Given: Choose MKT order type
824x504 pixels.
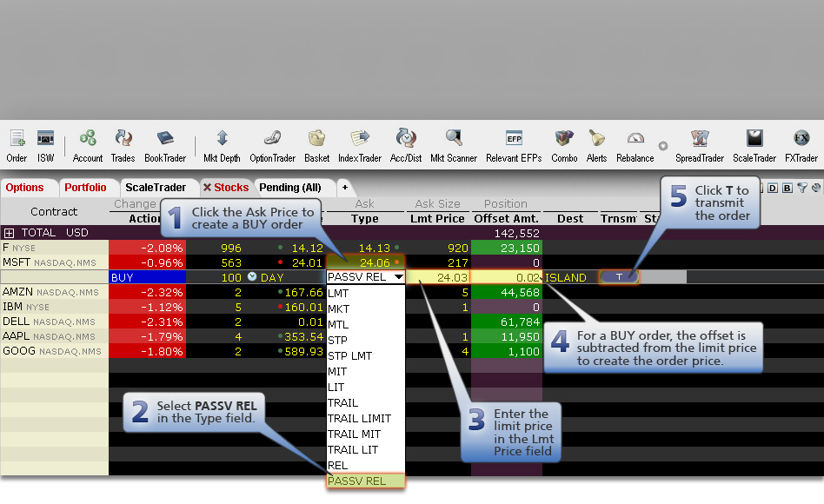Looking at the screenshot, I should point(366,309).
